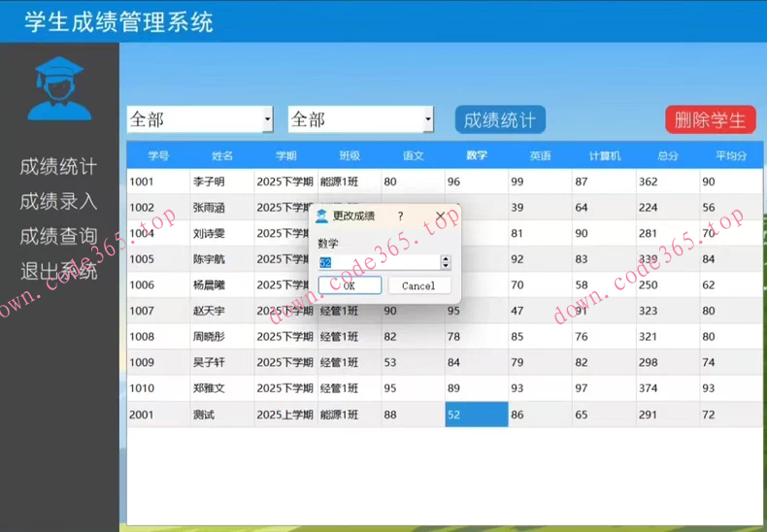Click total score 224 in row 1002
Screen dimensions: 767x532
pyautogui.click(x=668, y=208)
